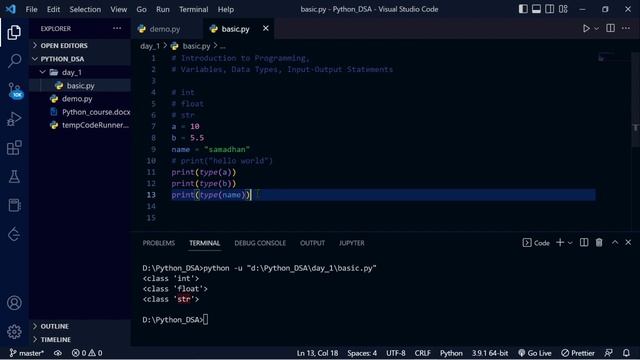This screenshot has width=640, height=360.
Task: Select basic.py in the file tree
Action: [80, 85]
